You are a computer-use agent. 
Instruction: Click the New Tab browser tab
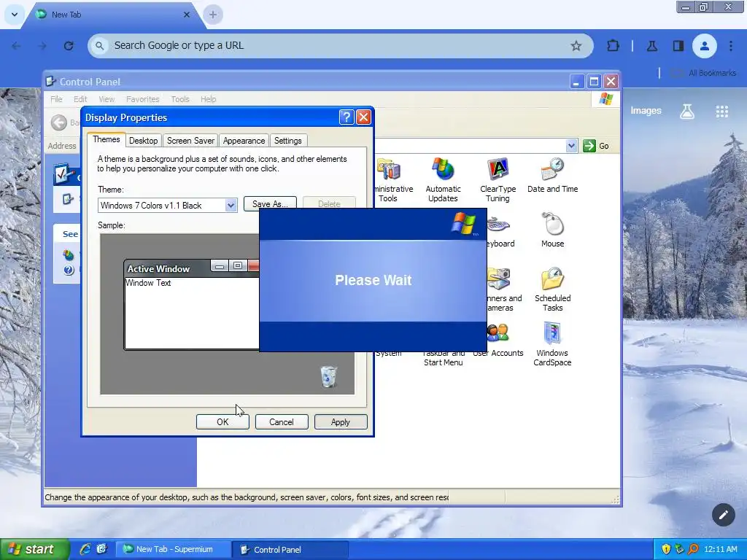(x=113, y=15)
